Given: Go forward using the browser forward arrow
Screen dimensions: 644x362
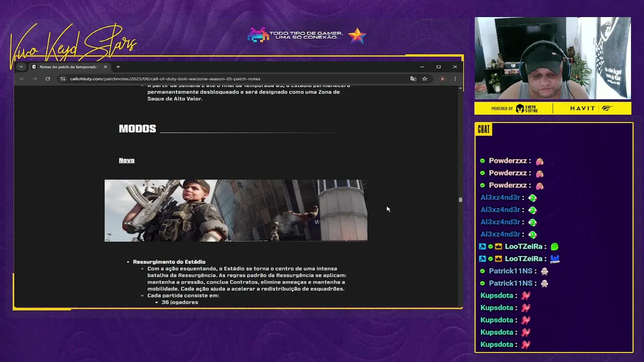Looking at the screenshot, I should pyautogui.click(x=34, y=79).
